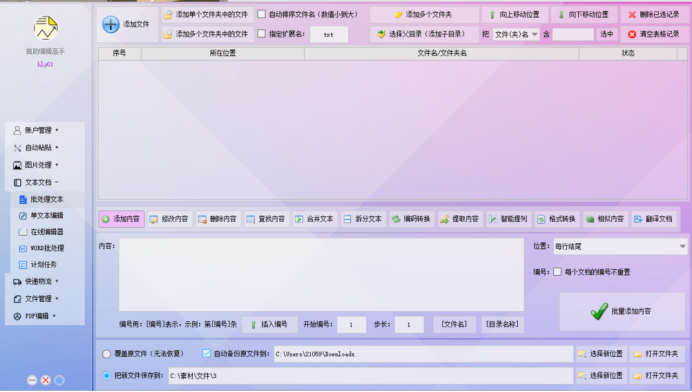The height and width of the screenshot is (392, 692).
Task: Click the green arrow icon on 插入编号
Action: pyautogui.click(x=253, y=325)
